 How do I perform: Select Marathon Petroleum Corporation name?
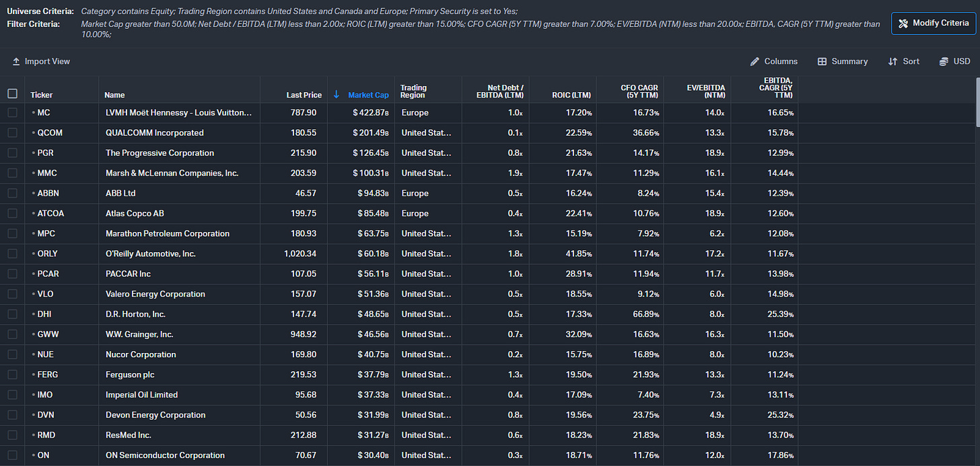tap(168, 234)
